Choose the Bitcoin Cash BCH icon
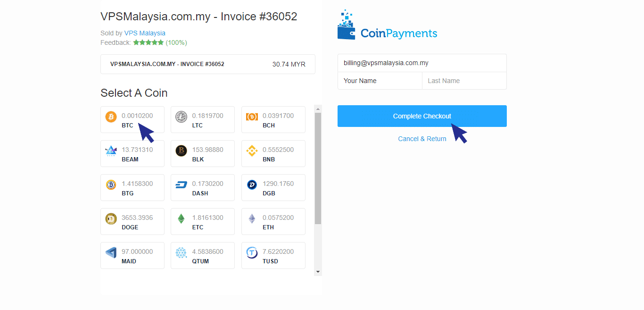The image size is (644, 310). tap(252, 117)
